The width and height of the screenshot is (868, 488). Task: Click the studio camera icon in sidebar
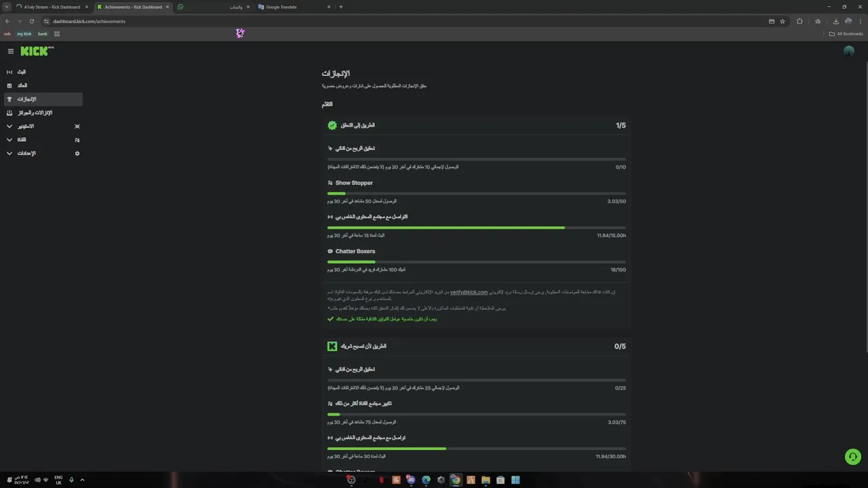pyautogui.click(x=77, y=126)
